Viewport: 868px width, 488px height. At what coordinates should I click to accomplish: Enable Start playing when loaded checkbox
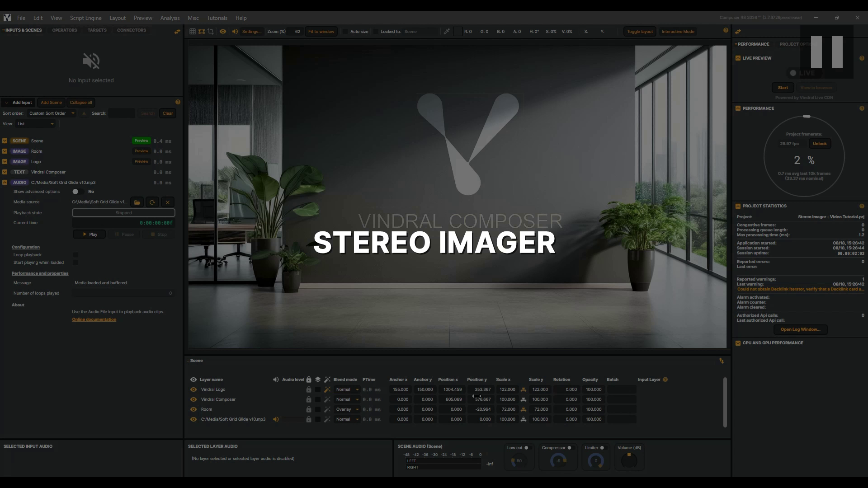coord(75,263)
